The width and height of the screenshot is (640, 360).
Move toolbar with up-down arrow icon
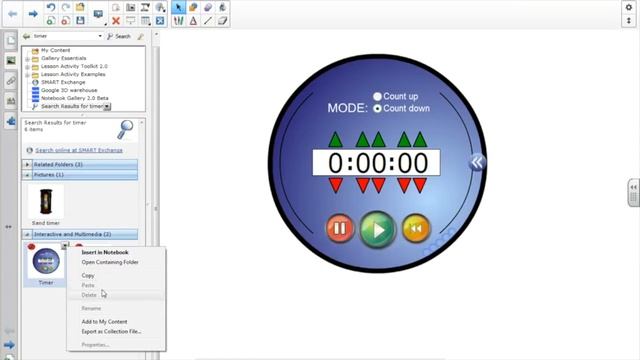(x=629, y=21)
